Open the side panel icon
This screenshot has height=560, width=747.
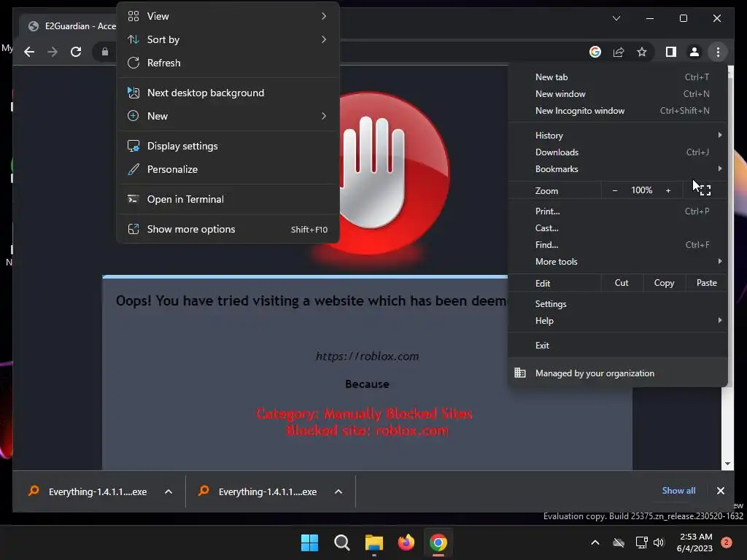[671, 52]
